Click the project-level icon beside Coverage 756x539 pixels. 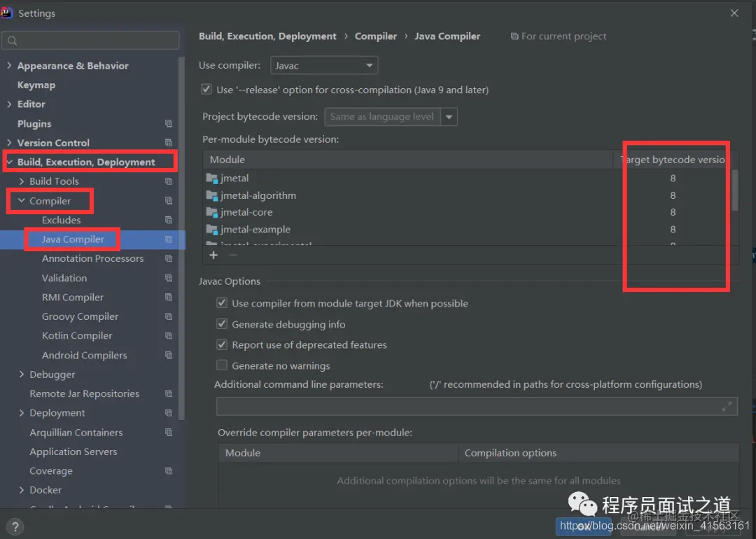(169, 470)
